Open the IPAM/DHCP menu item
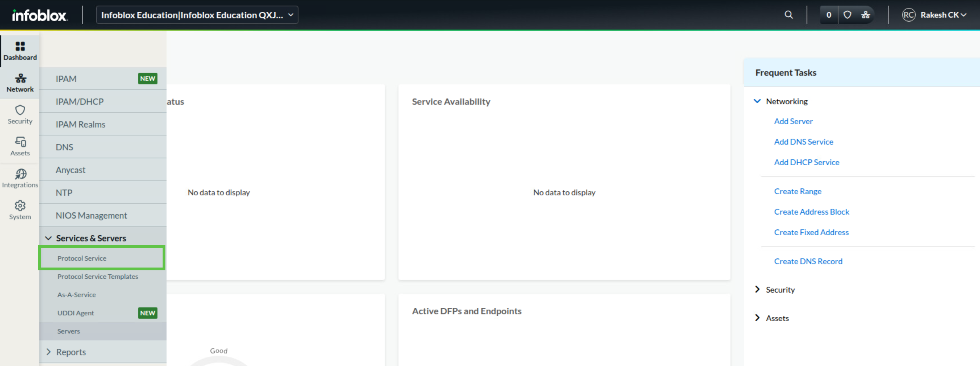 click(x=103, y=101)
